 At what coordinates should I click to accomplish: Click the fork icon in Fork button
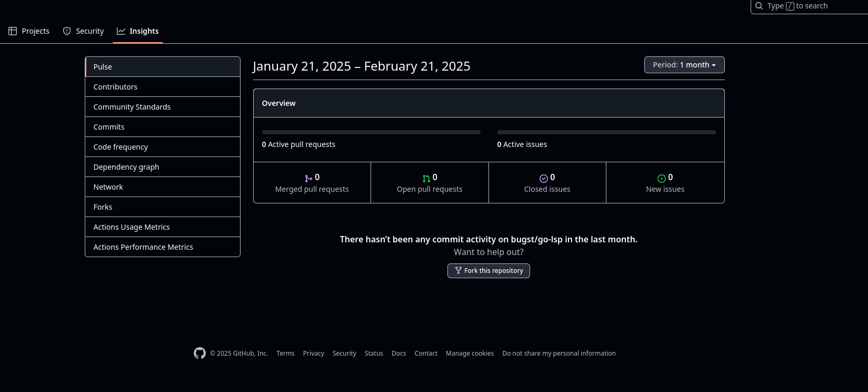458,270
